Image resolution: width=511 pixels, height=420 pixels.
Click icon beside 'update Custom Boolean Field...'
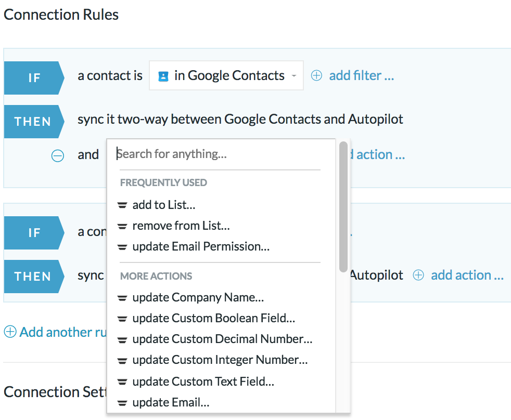click(x=122, y=319)
